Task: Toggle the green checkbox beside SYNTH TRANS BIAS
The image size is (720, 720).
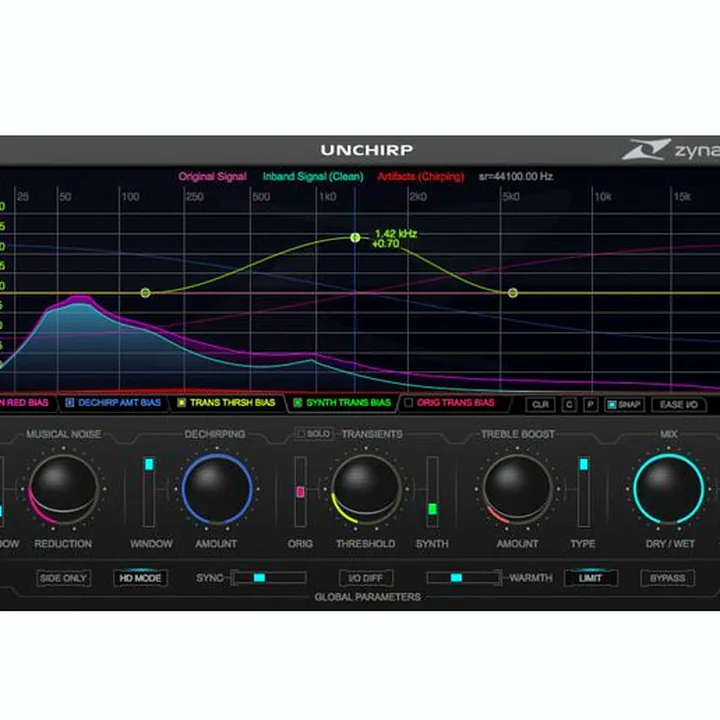Action: tap(298, 403)
